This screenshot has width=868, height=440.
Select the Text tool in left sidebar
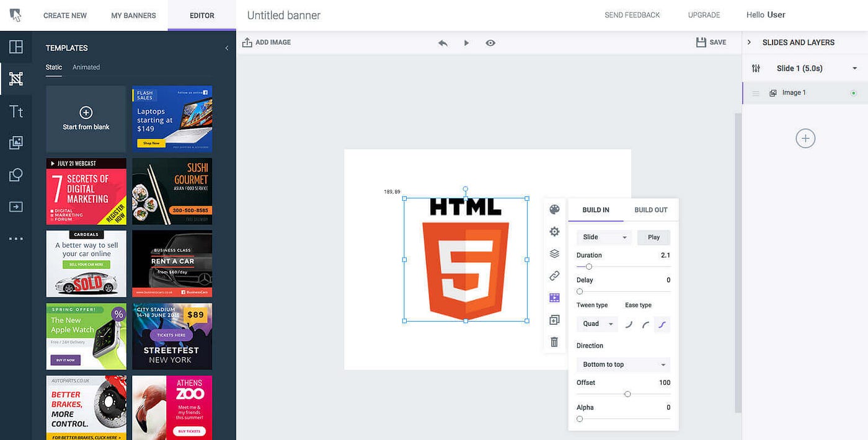(15, 111)
